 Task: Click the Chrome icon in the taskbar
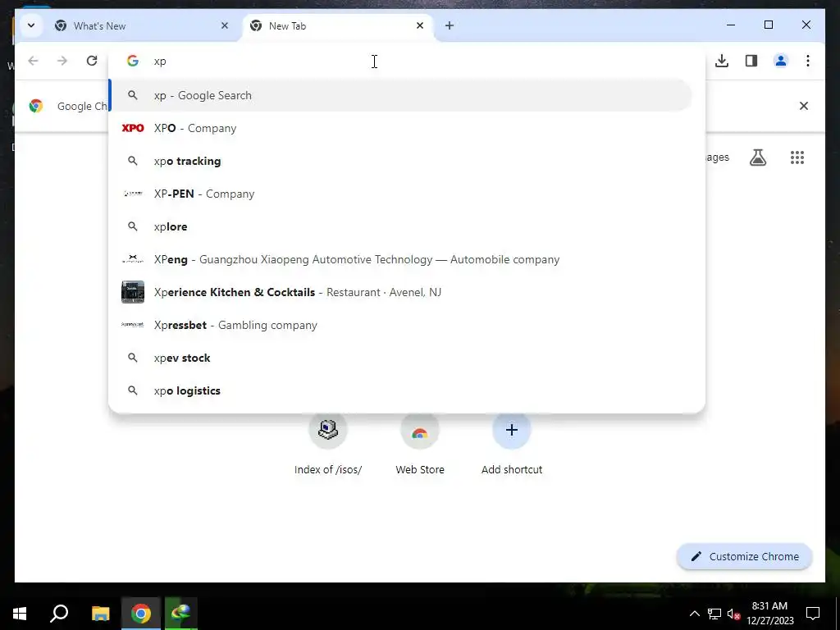[x=141, y=614]
